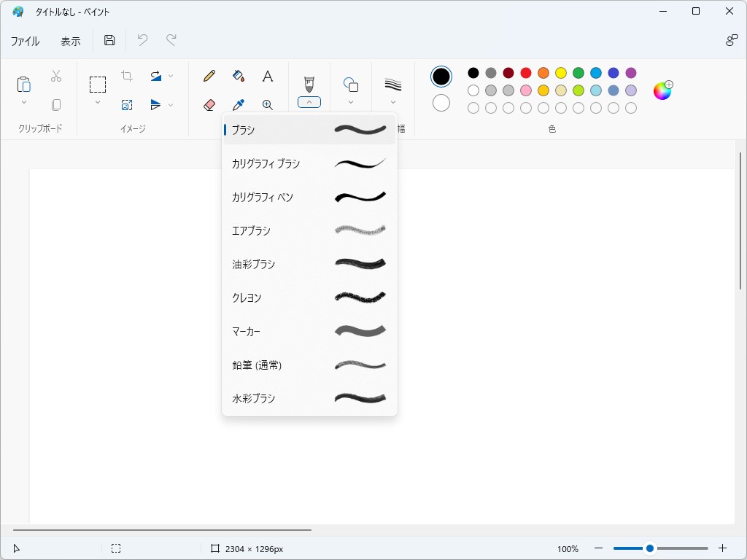Viewport: 747px width, 560px height.
Task: Pick the green color swatch
Action: point(578,73)
